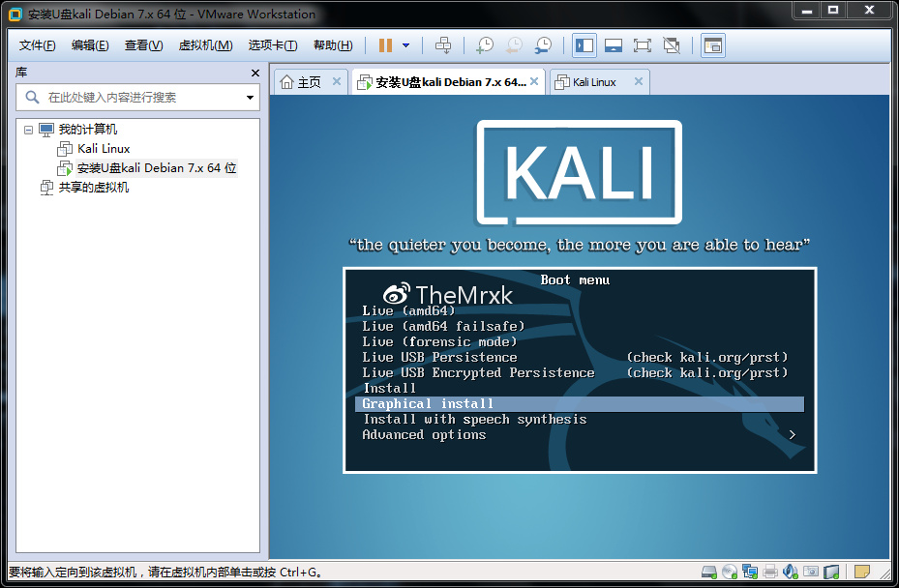This screenshot has width=899, height=588.
Task: Open the 虚拟机(M) menu
Action: [x=205, y=45]
